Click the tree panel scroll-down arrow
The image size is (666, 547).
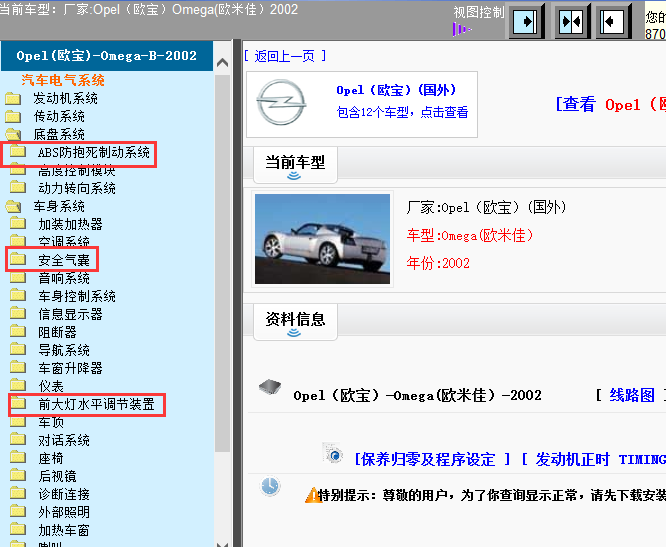click(223, 543)
